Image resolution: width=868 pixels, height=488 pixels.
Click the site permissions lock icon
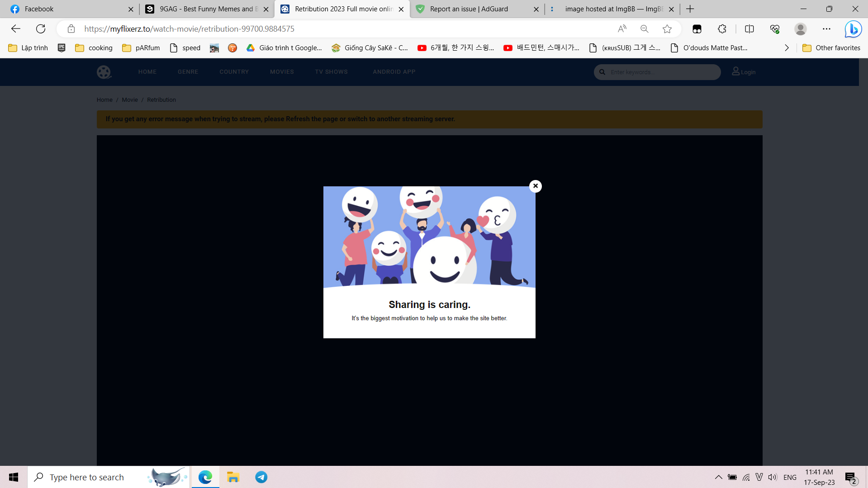pyautogui.click(x=71, y=28)
